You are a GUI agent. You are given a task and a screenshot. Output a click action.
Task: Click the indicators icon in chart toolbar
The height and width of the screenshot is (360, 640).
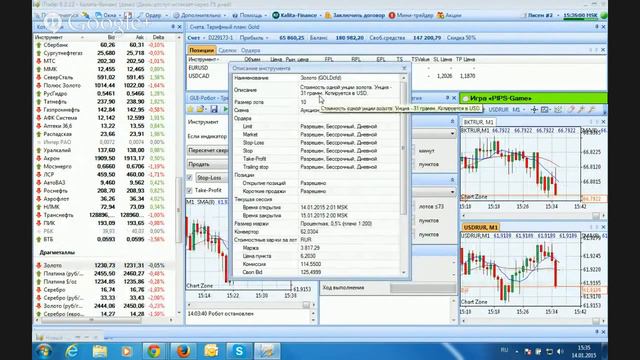(x=558, y=109)
